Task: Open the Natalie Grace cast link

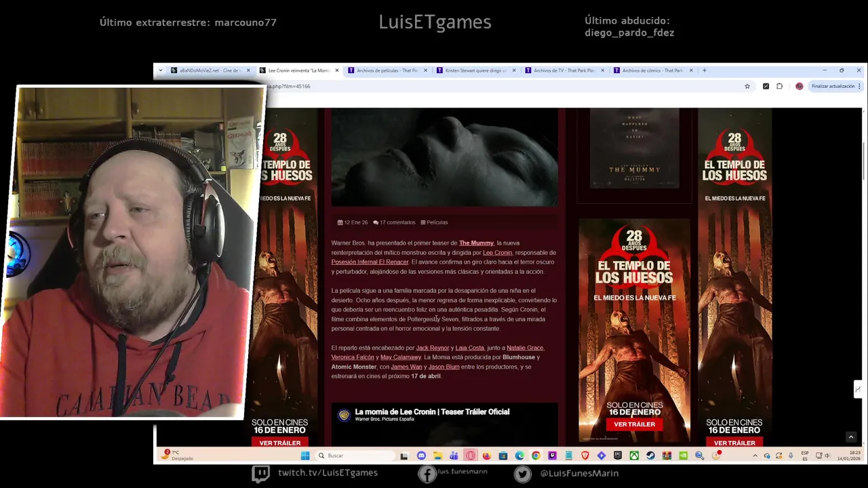Action: click(x=525, y=348)
